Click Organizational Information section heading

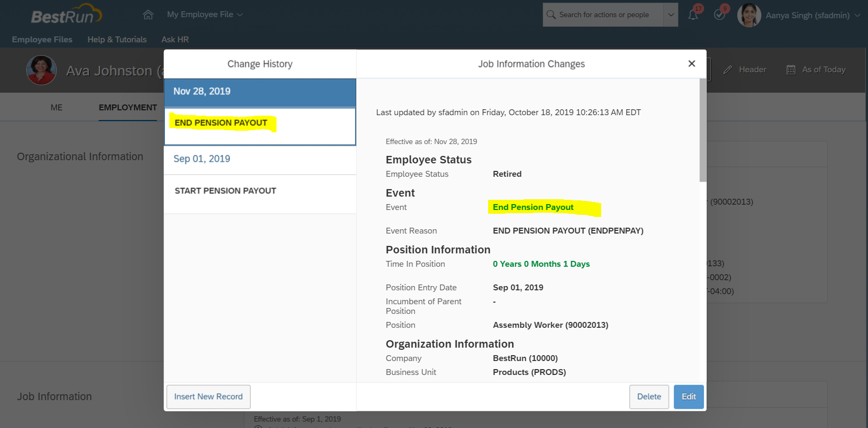coord(80,156)
